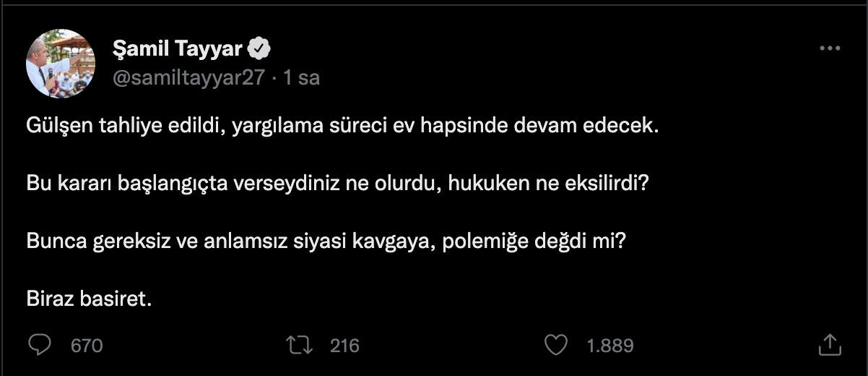Image resolution: width=868 pixels, height=376 pixels.
Task: Click the retweet arrows icon
Action: point(300,346)
